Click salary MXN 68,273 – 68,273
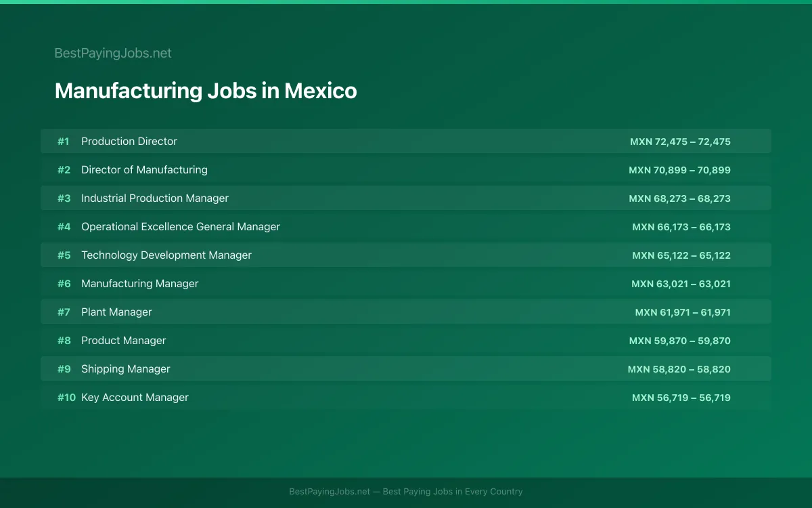This screenshot has height=508, width=812. click(679, 198)
